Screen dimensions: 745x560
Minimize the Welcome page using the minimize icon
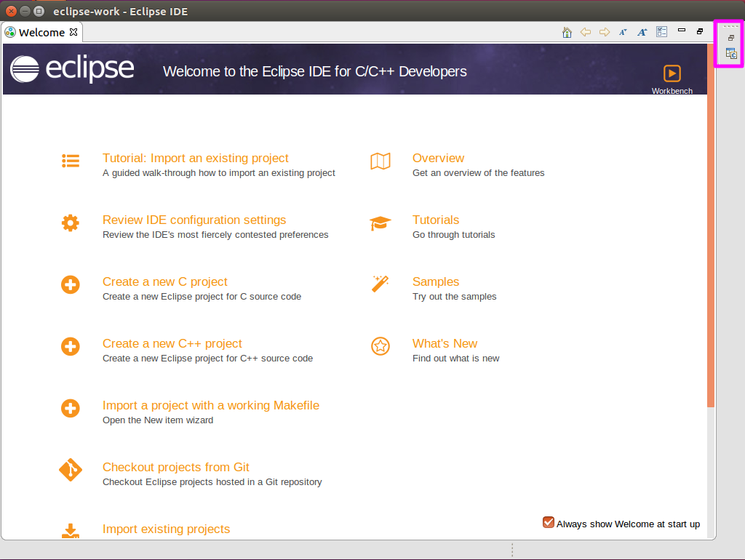pyautogui.click(x=681, y=31)
